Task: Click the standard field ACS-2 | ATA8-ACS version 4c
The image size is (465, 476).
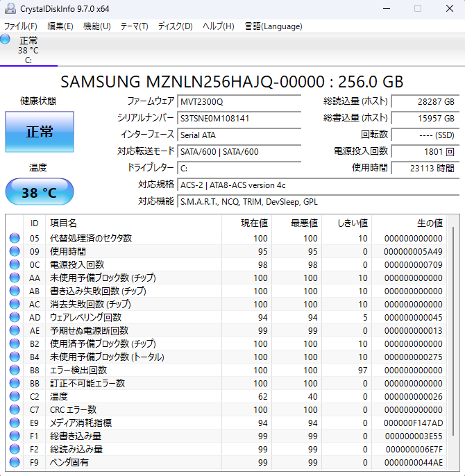Action: tap(319, 185)
